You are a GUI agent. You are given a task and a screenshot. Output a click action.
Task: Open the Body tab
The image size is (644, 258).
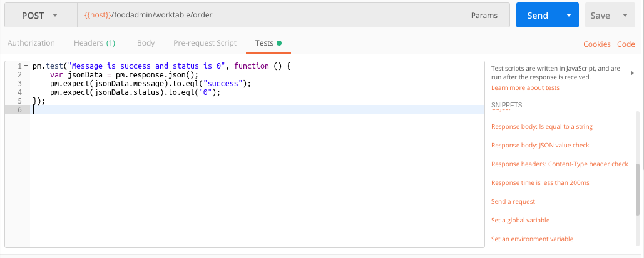coord(145,43)
